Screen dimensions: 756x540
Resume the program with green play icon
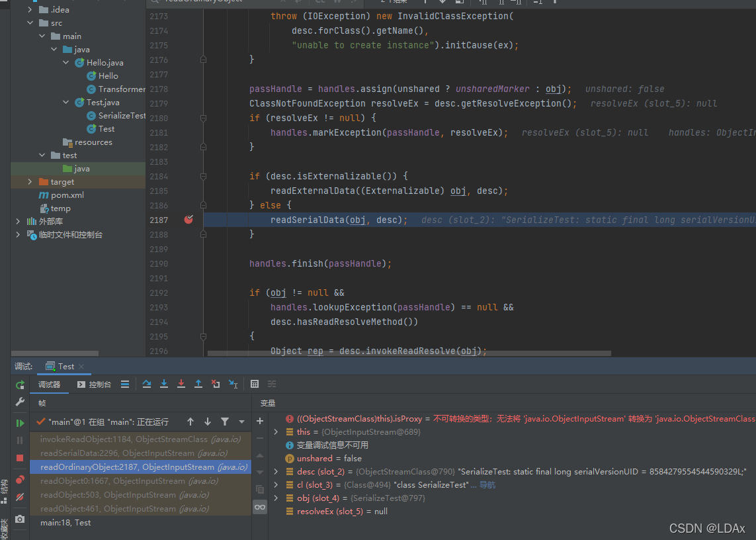pos(20,424)
